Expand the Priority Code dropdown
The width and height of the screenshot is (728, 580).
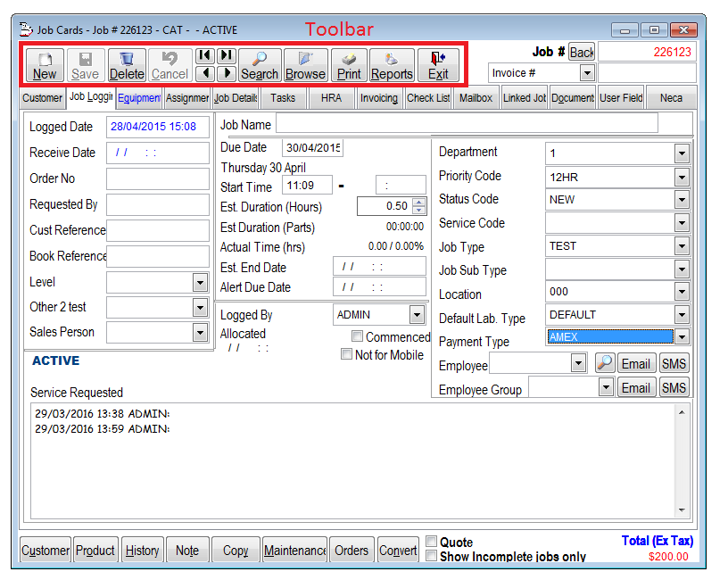coord(682,177)
